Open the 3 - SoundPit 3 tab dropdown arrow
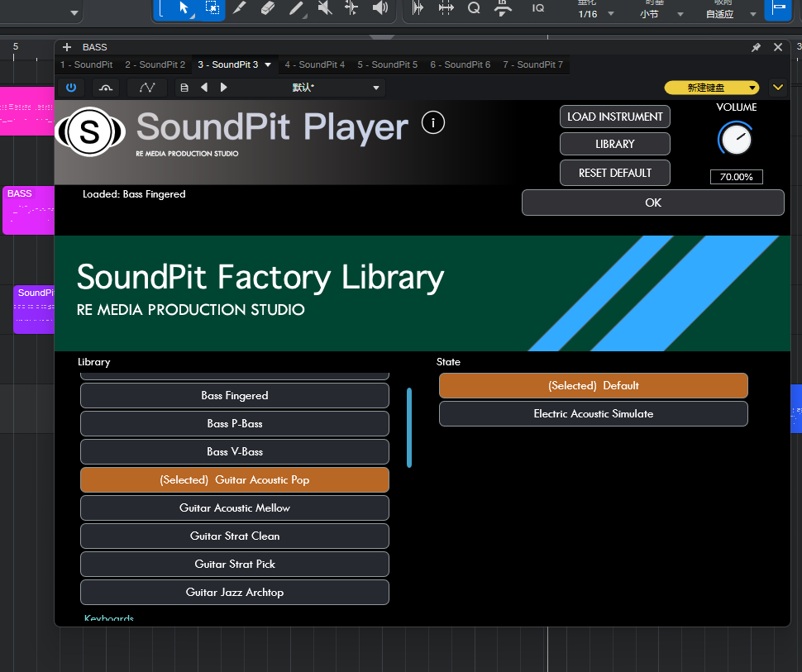This screenshot has height=672, width=802. click(268, 65)
